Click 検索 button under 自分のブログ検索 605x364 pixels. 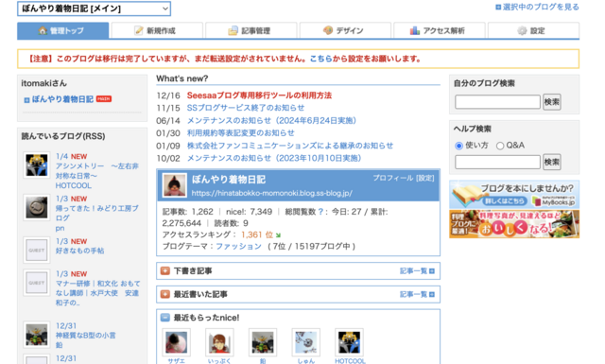552,102
